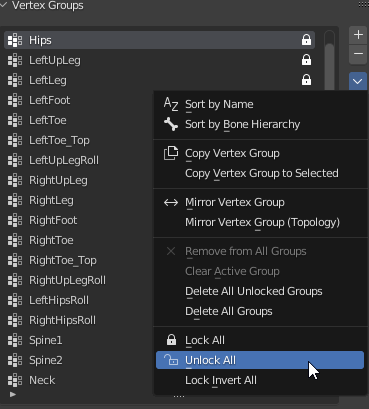The width and height of the screenshot is (369, 409).
Task: Choose Mirror Vertex Group (Topology)
Action: (260, 222)
